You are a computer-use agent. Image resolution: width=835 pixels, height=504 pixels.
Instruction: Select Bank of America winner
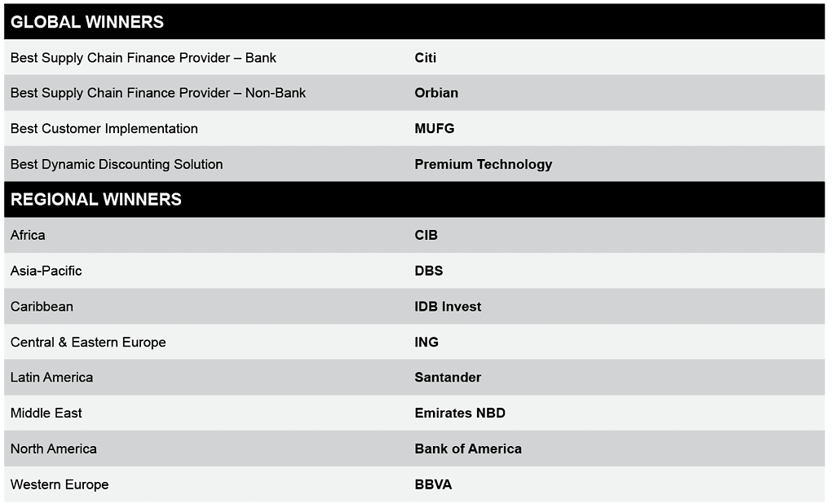[468, 449]
